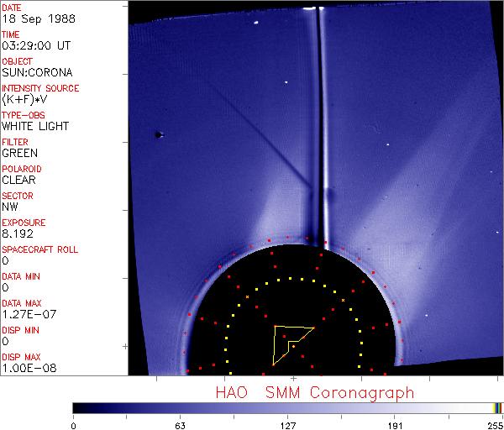Click the DATA MAX value 1.27E-07
Image resolution: width=504 pixels, height=430 pixels.
[x=25, y=314]
